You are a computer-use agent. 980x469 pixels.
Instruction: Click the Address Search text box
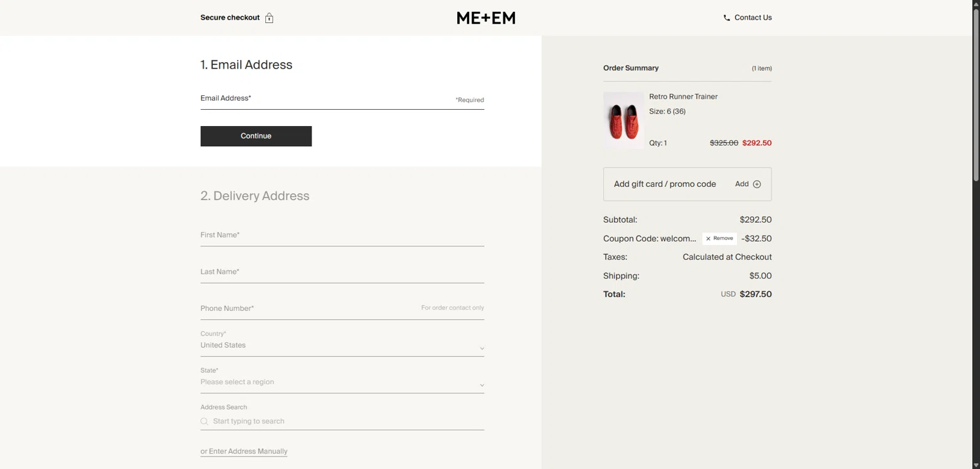pyautogui.click(x=346, y=421)
